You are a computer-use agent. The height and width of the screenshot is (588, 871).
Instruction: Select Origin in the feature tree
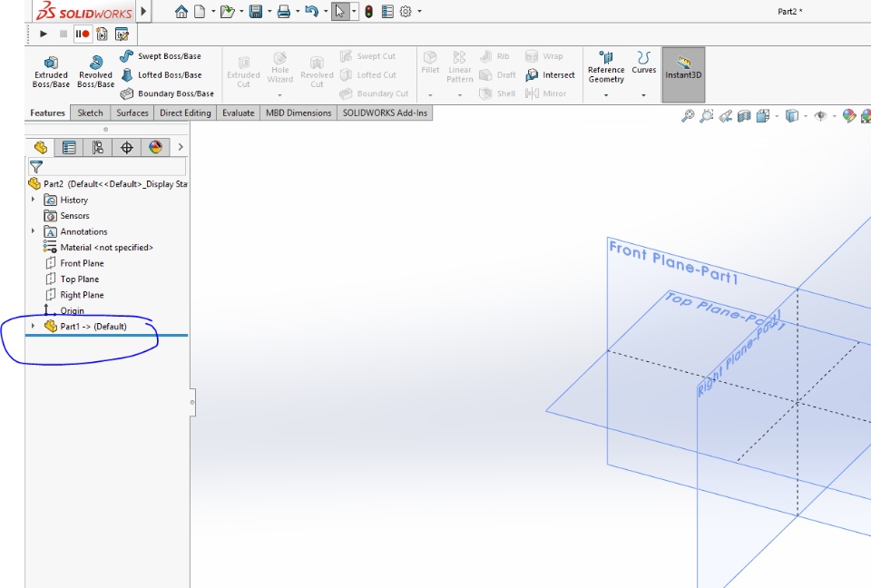pos(64,310)
